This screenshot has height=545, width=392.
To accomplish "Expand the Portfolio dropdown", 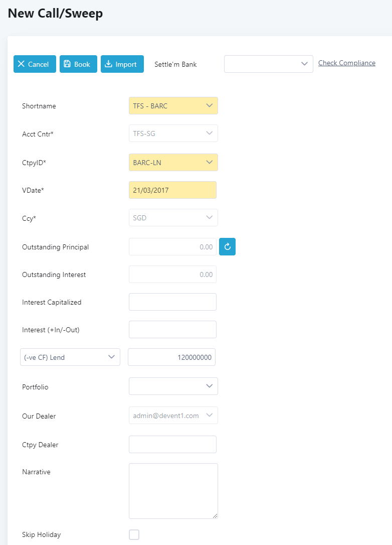I will (173, 386).
